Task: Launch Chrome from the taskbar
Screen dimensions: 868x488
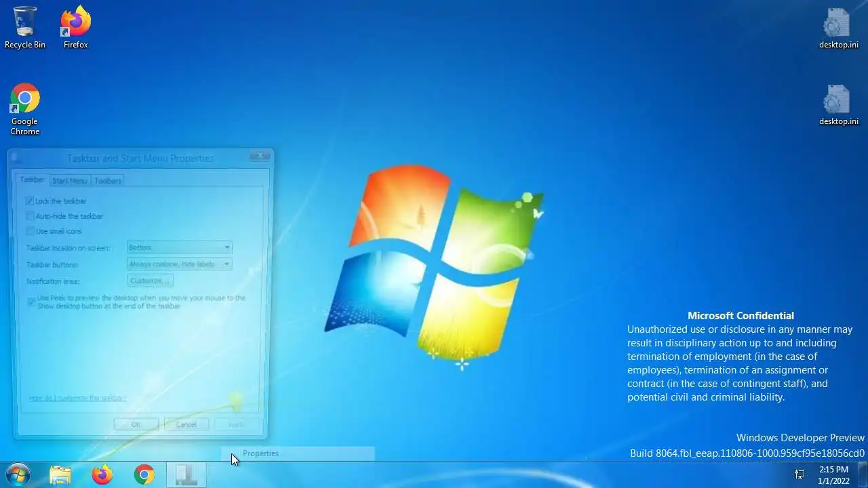Action: point(144,474)
